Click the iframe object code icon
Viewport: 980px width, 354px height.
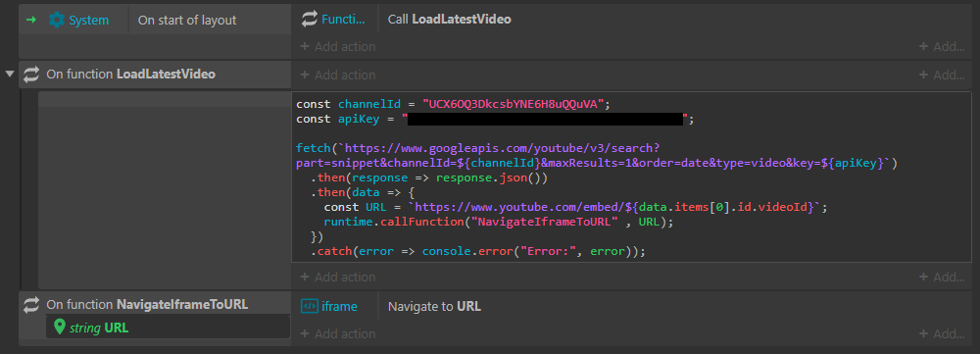[310, 307]
